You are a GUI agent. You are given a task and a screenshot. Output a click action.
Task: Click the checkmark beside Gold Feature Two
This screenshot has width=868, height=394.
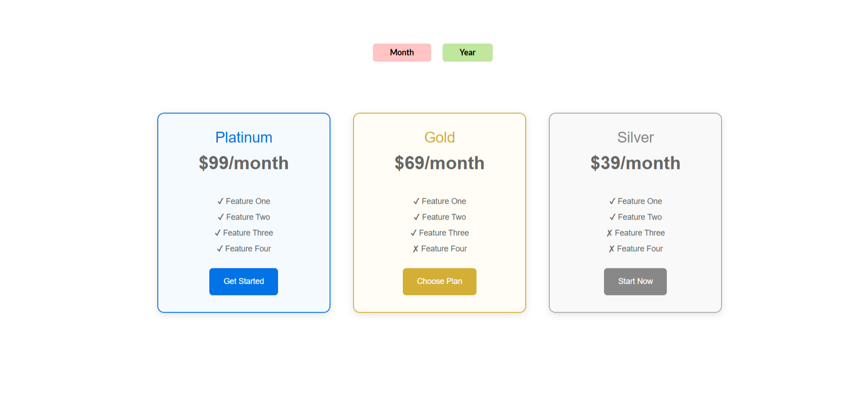point(416,217)
